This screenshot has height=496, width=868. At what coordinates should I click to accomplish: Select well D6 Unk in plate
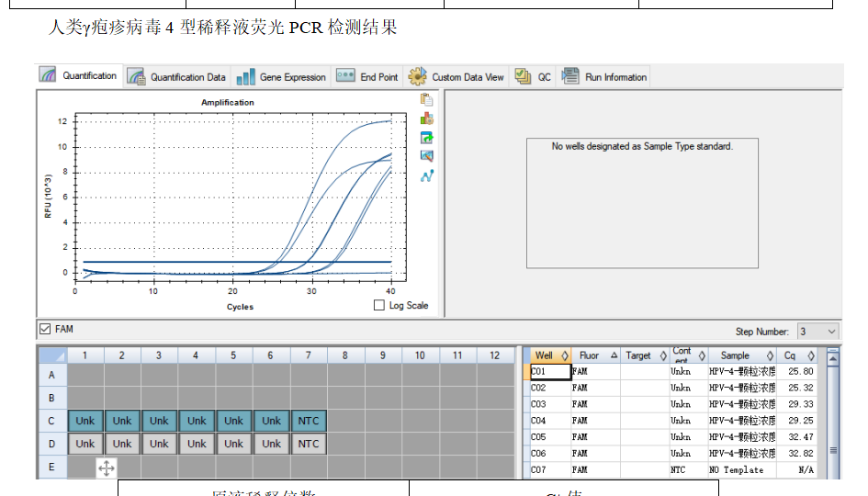click(271, 444)
